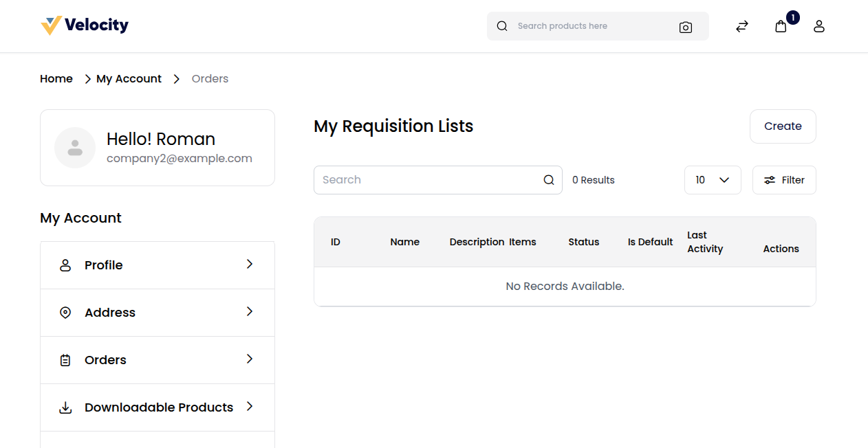Open image search via the camera icon
Screen dimensions: 868x448
685,27
